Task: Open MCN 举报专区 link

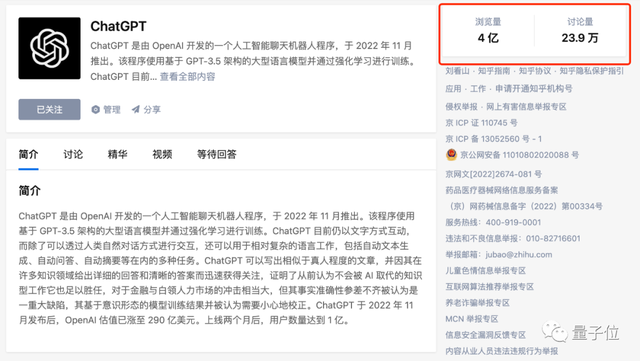Action: 472,319
